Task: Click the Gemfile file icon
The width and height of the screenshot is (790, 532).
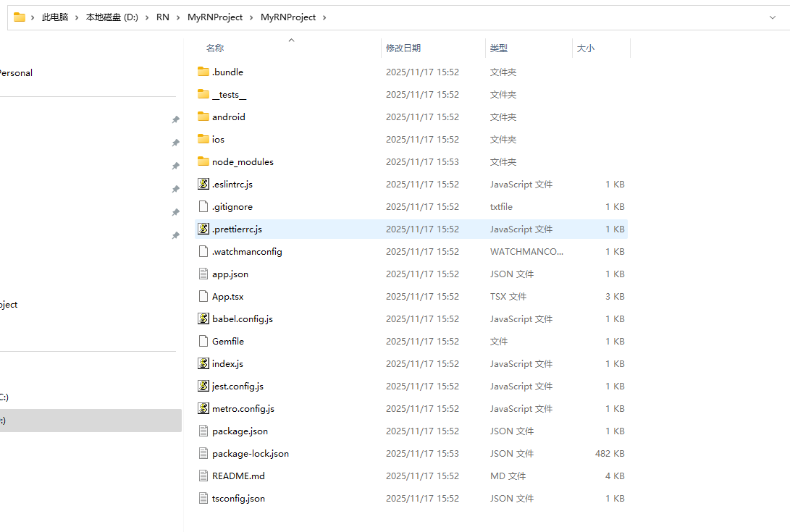Action: click(x=203, y=341)
